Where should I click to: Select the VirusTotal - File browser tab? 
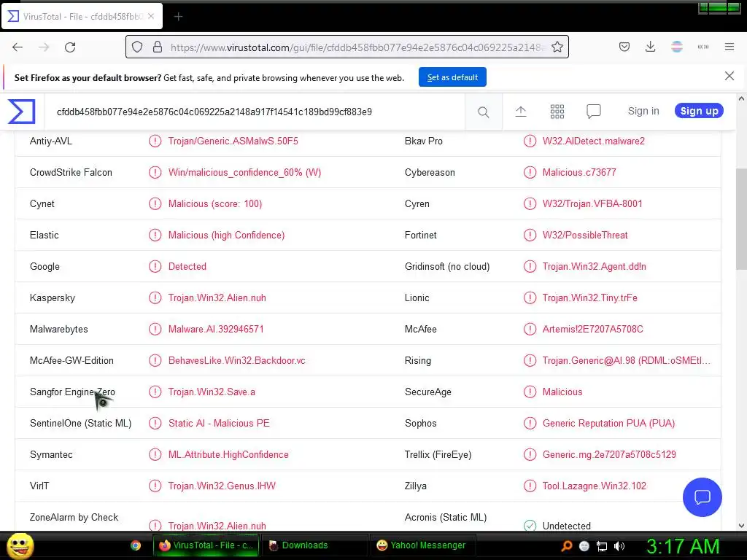click(x=82, y=17)
